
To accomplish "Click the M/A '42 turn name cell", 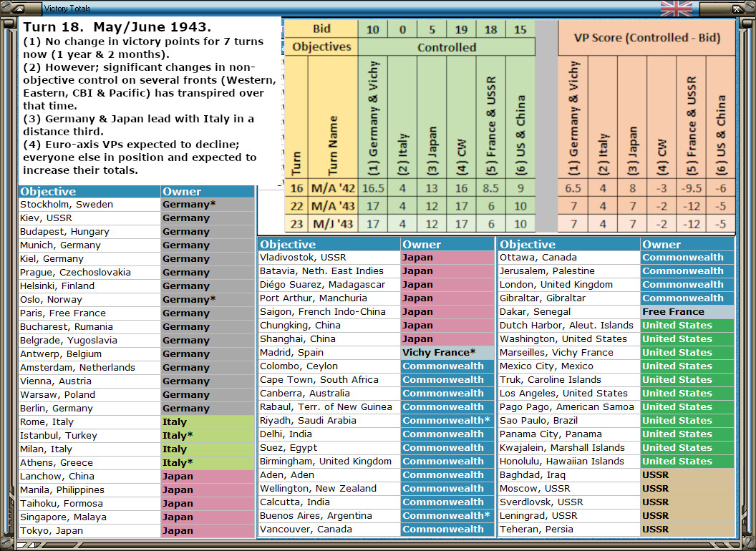I will coord(333,188).
